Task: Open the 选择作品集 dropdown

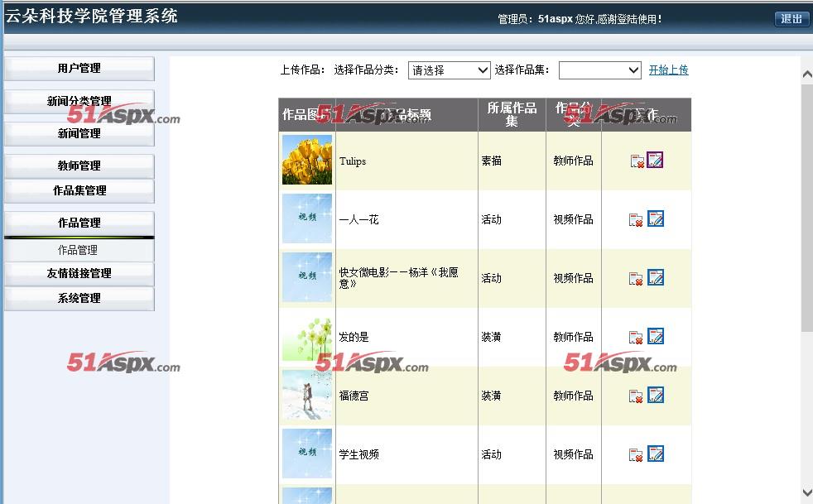Action: click(600, 70)
